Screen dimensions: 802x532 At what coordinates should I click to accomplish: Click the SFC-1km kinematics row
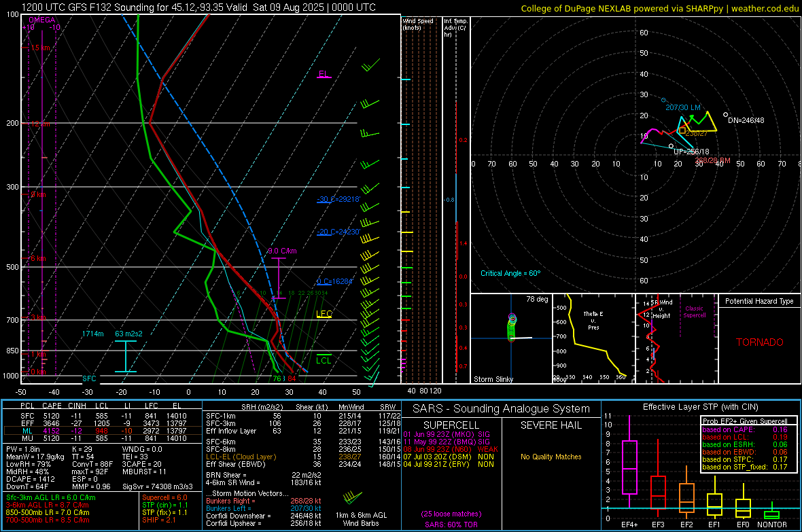303,416
